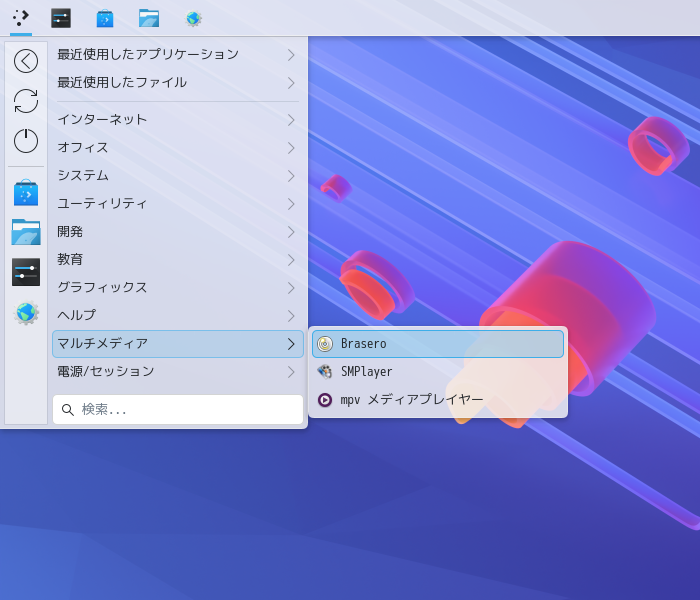The height and width of the screenshot is (600, 700).
Task: Open 最近使用したファイル menu entry
Action: (x=178, y=83)
